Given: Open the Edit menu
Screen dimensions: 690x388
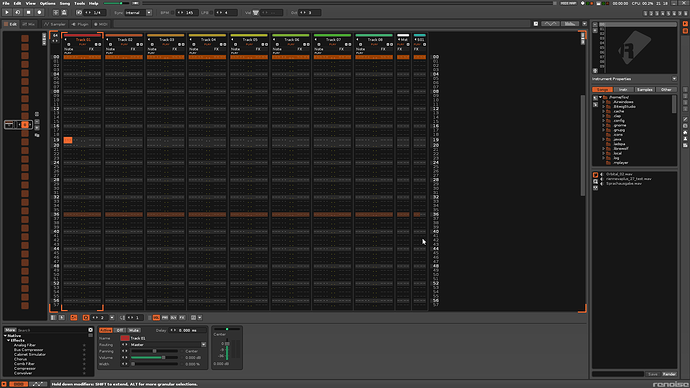Looking at the screenshot, I should point(17,3).
